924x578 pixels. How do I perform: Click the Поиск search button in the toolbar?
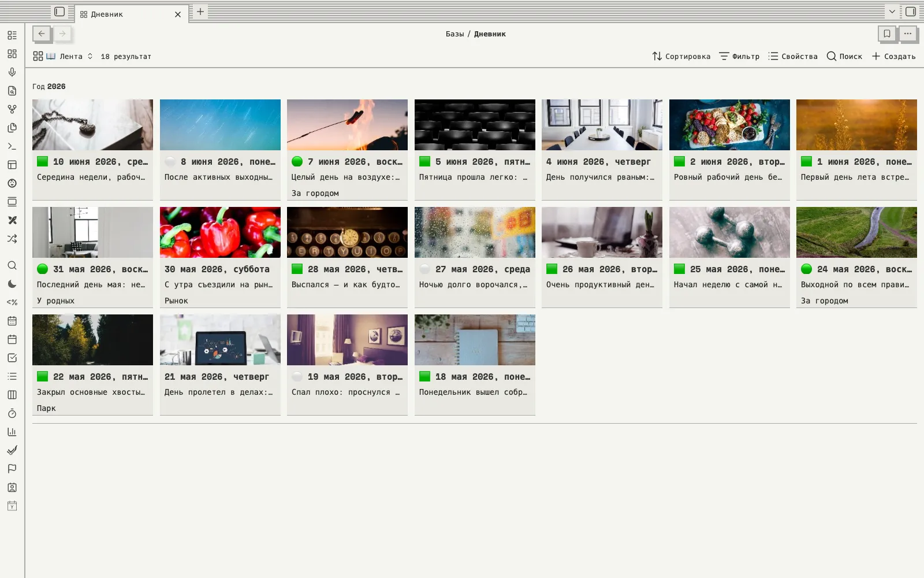point(844,56)
